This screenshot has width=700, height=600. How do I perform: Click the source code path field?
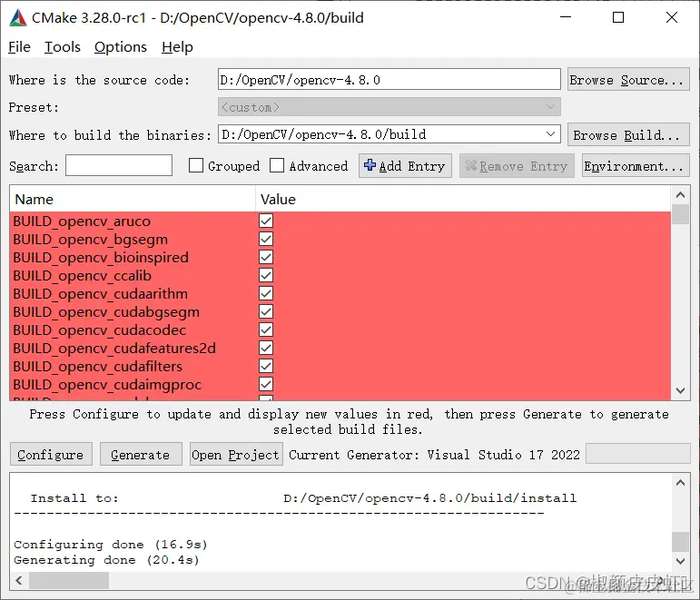(389, 80)
